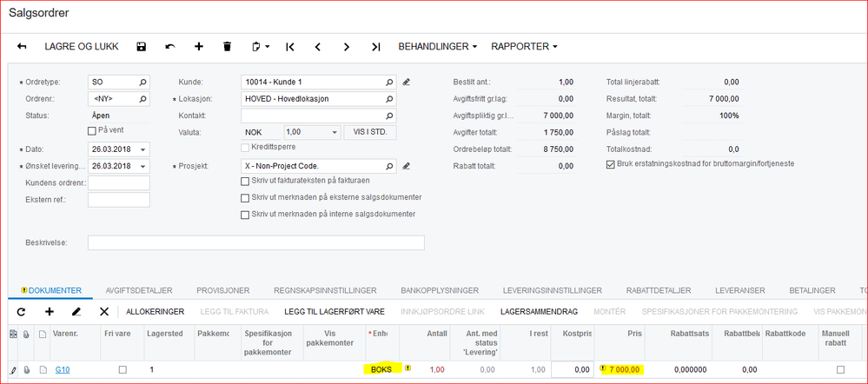The image size is (868, 384).
Task: Switch to the AVGIFTSDETALJER tab
Action: click(139, 290)
